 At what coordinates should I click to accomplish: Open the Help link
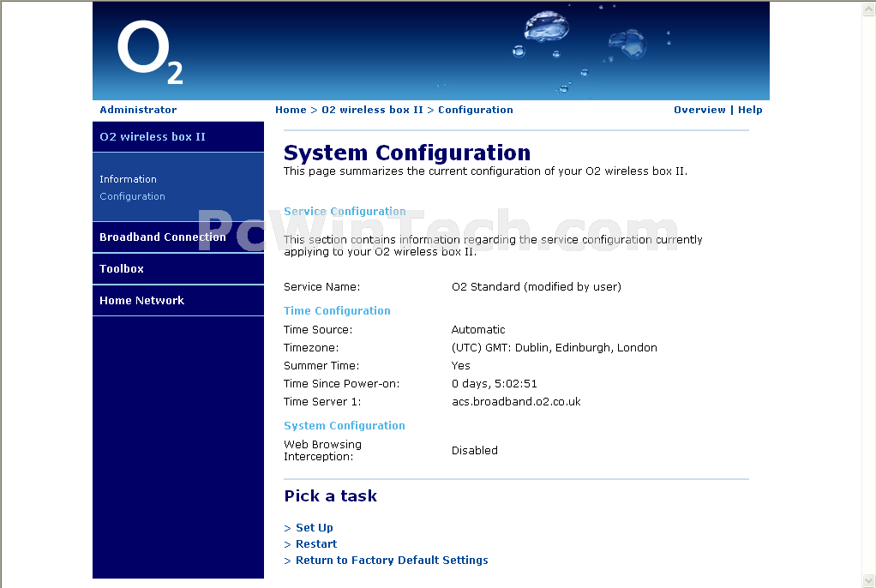click(x=750, y=110)
